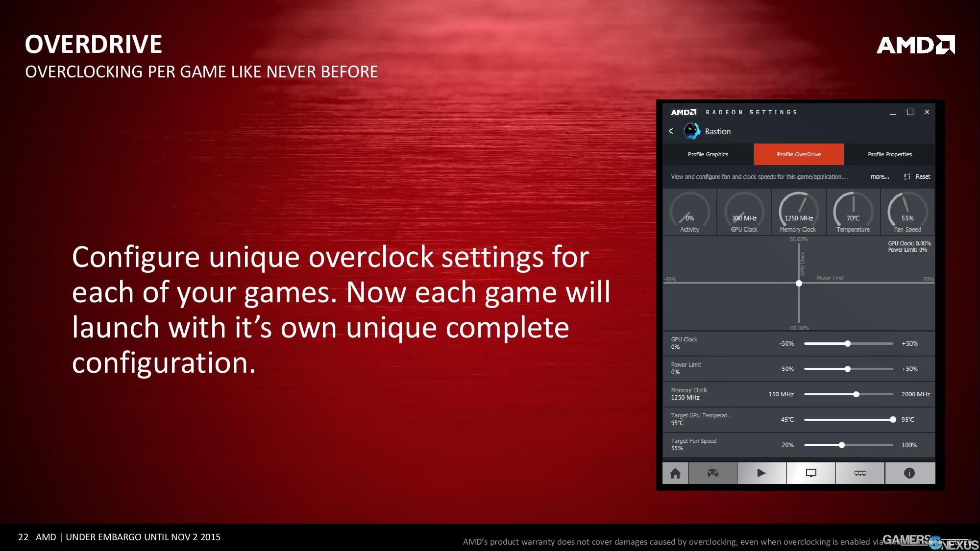Expand the more... options
Screen dimensions: 980x551
880,176
